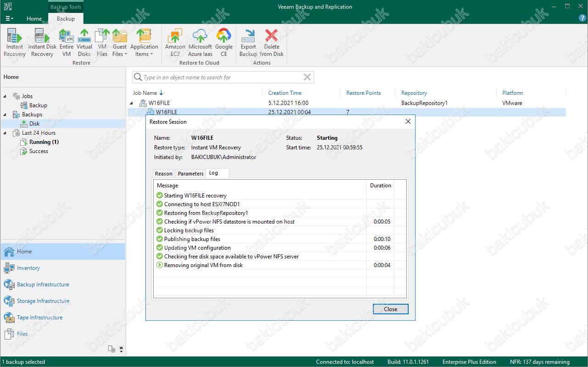This screenshot has width=588, height=367.
Task: Clear the search box with the X
Action: [307, 77]
